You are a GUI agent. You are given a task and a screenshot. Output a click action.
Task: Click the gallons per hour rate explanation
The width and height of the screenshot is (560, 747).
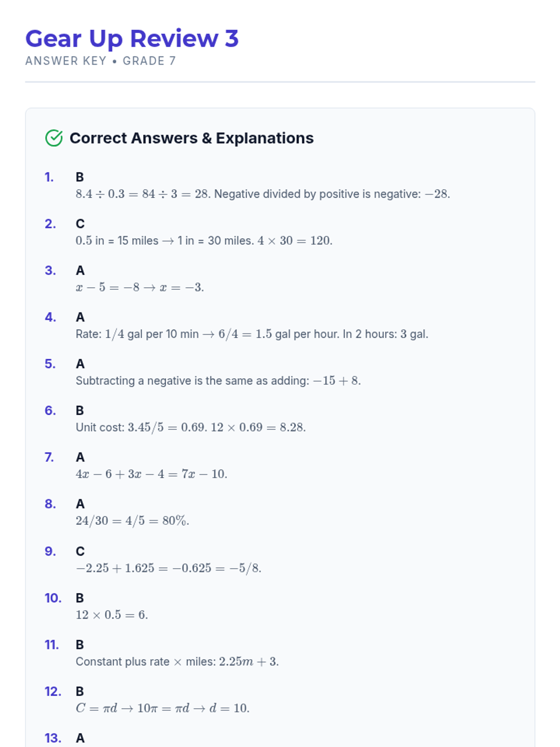pos(252,334)
